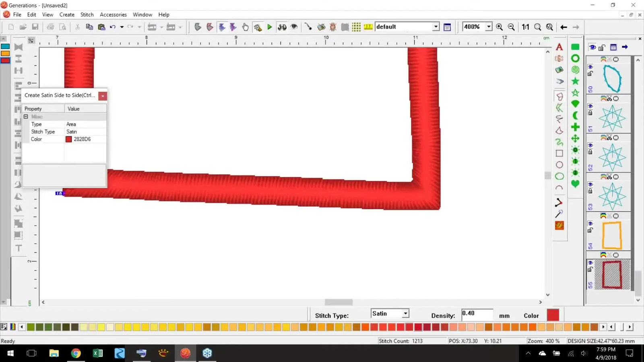Select the Text tool letter A icon
The width and height of the screenshot is (644, 362).
tap(559, 47)
